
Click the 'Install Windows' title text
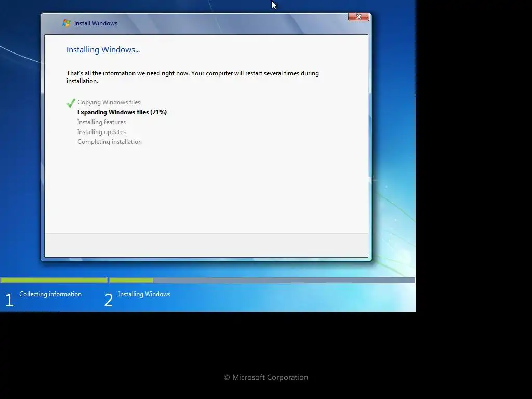[96, 23]
